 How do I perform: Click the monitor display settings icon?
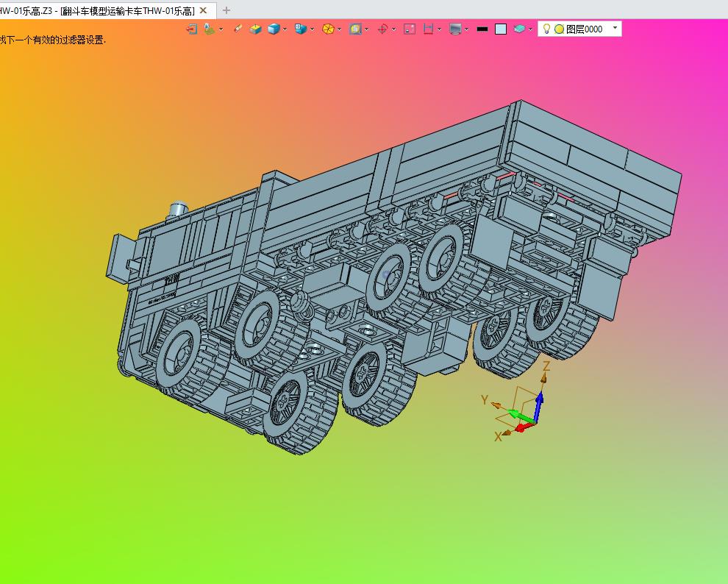click(x=455, y=29)
